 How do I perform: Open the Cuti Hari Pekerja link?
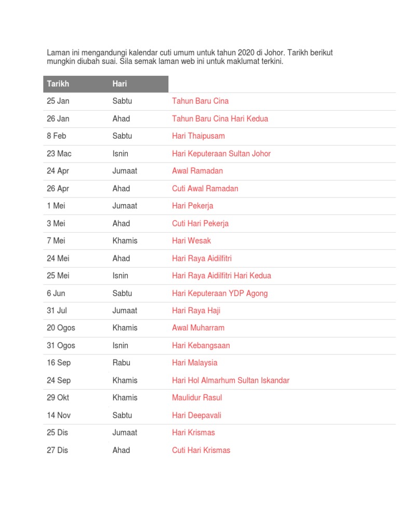200,223
